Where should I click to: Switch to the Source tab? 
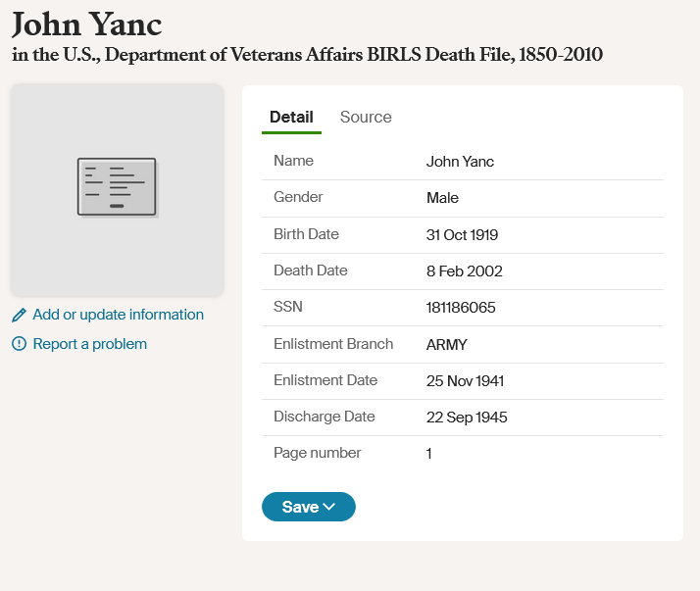(x=366, y=117)
